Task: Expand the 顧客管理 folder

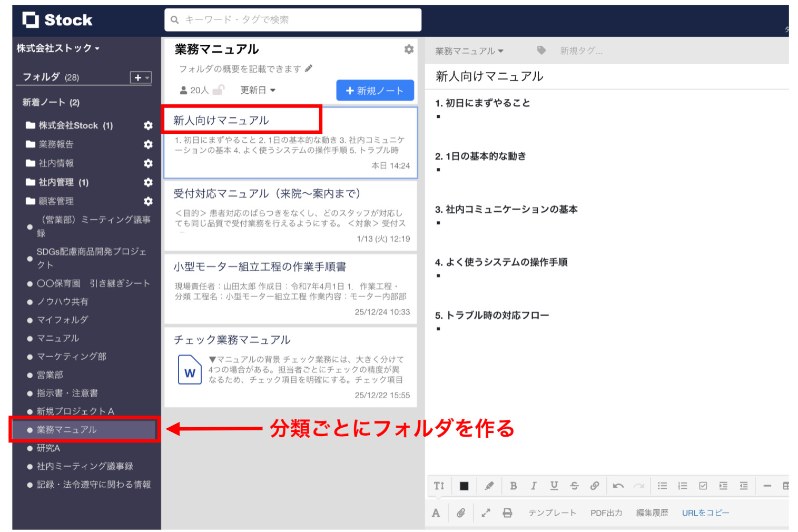Action: pos(50,201)
